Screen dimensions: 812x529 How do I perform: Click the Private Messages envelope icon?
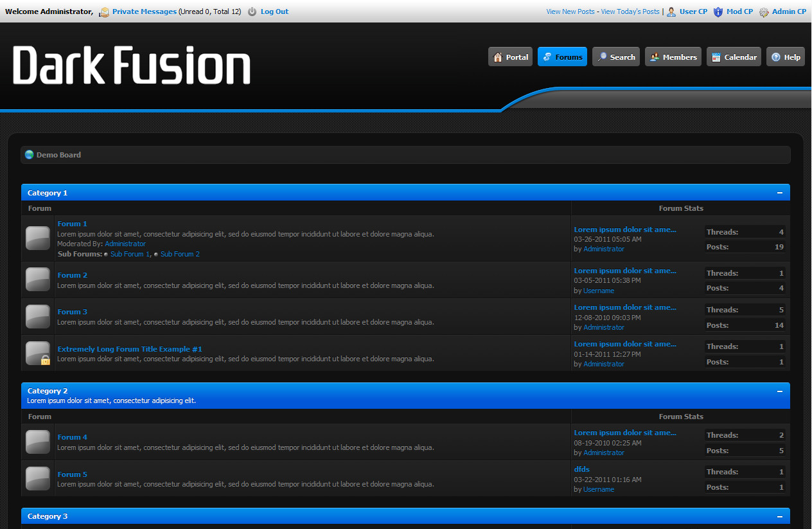point(104,12)
